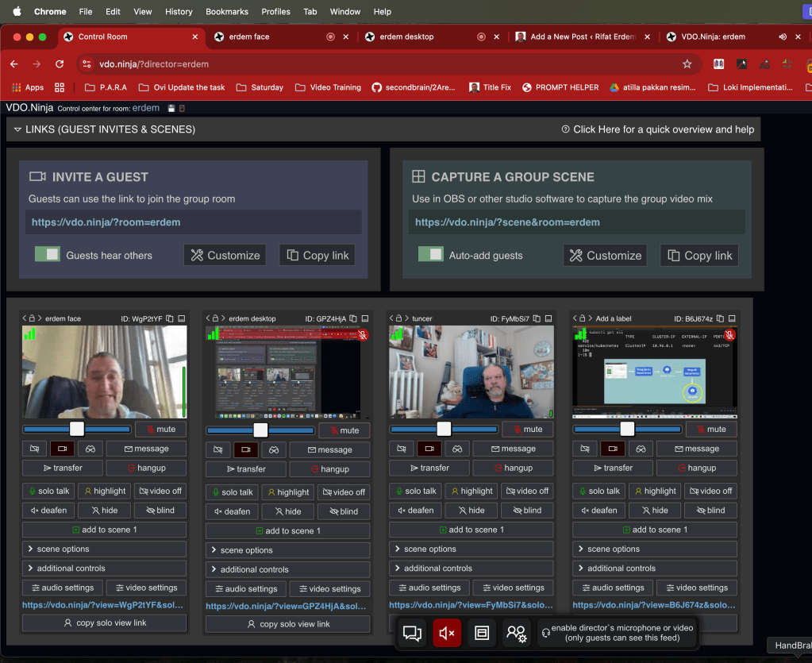
Task: Toggle the Guests hear others switch
Action: coord(48,254)
